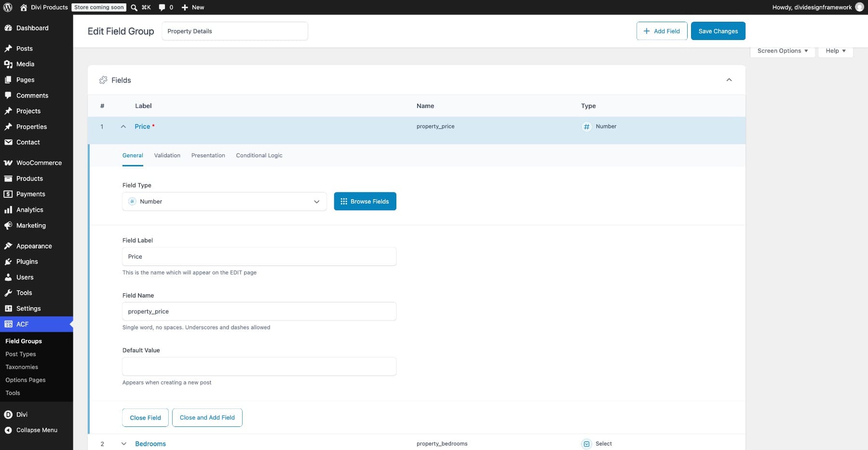
Task: Click the Save Changes button
Action: click(x=718, y=31)
